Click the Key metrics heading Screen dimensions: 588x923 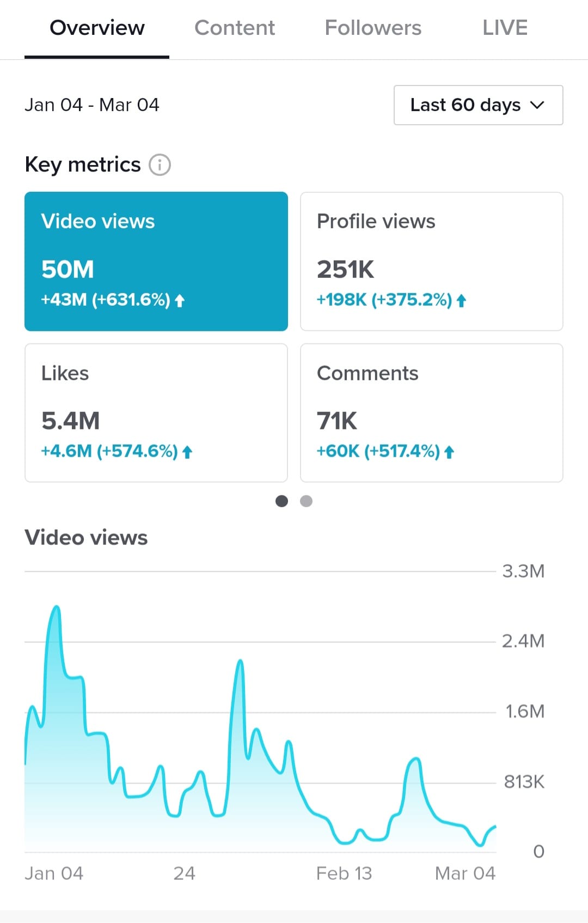coord(83,165)
